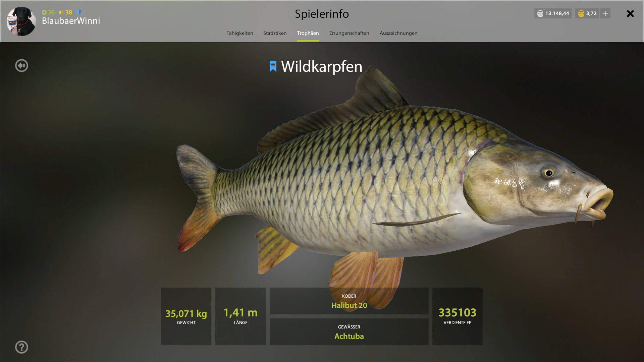
Task: Click the blue shield badge icon
Action: pos(79,12)
